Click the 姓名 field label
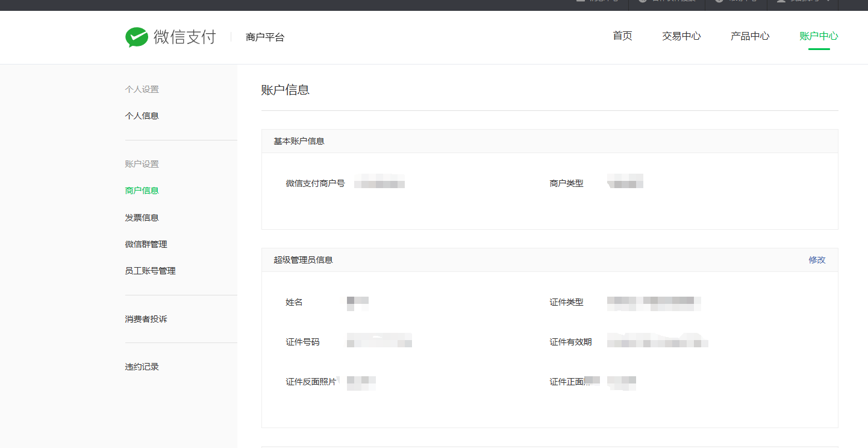The width and height of the screenshot is (868, 448). click(294, 302)
